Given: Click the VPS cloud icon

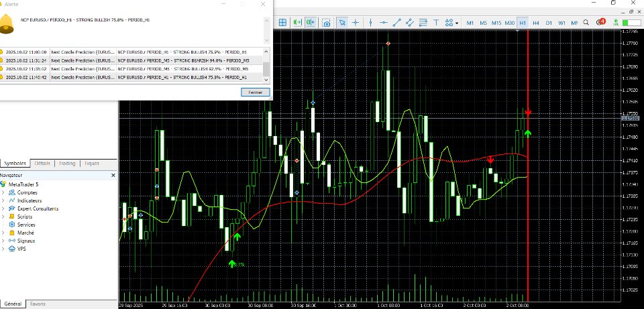Looking at the screenshot, I should pyautogui.click(x=11, y=249).
